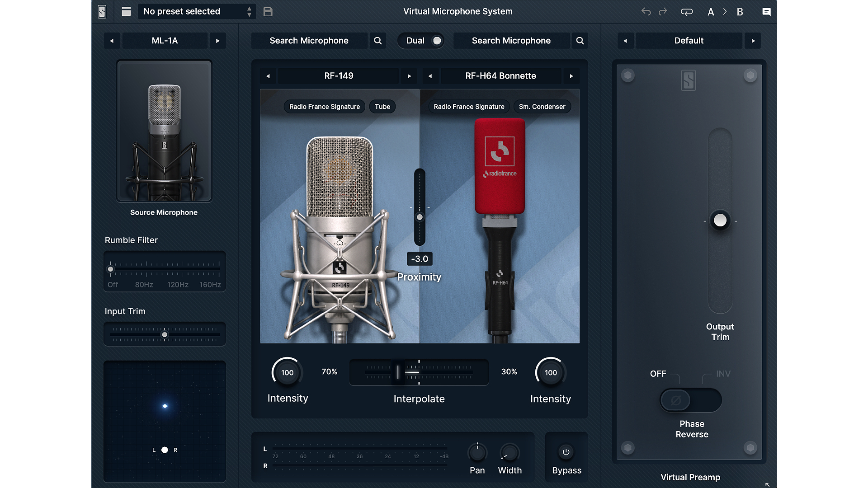Save preset with the floppy disk icon
The image size is (868, 488).
268,12
